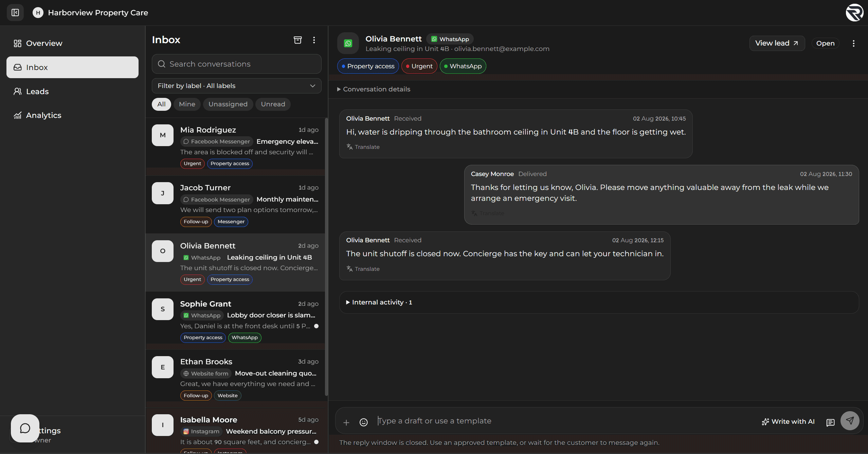The image size is (868, 454).
Task: Click the green WhatsApp header label
Action: [x=463, y=66]
